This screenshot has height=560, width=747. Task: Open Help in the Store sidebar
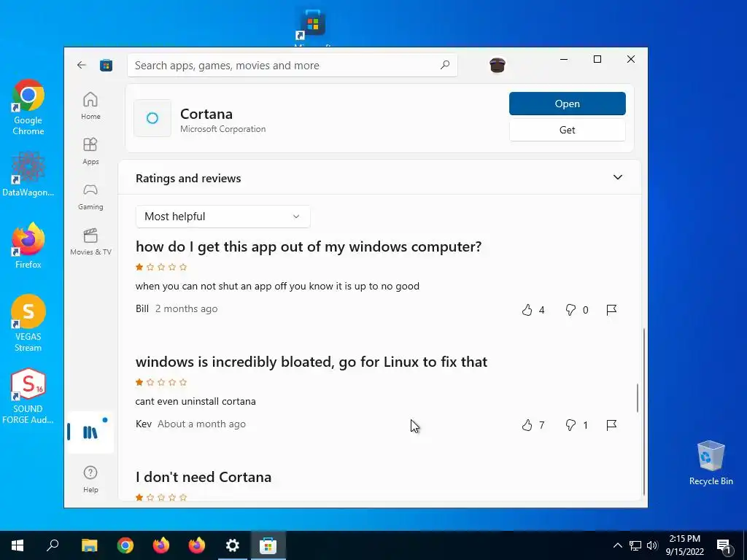[x=90, y=479]
